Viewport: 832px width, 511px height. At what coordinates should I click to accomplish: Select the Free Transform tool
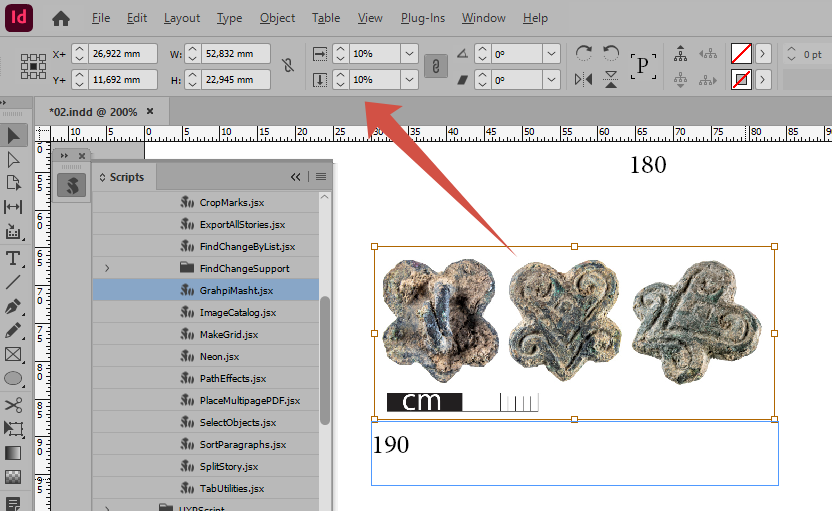pyautogui.click(x=13, y=429)
